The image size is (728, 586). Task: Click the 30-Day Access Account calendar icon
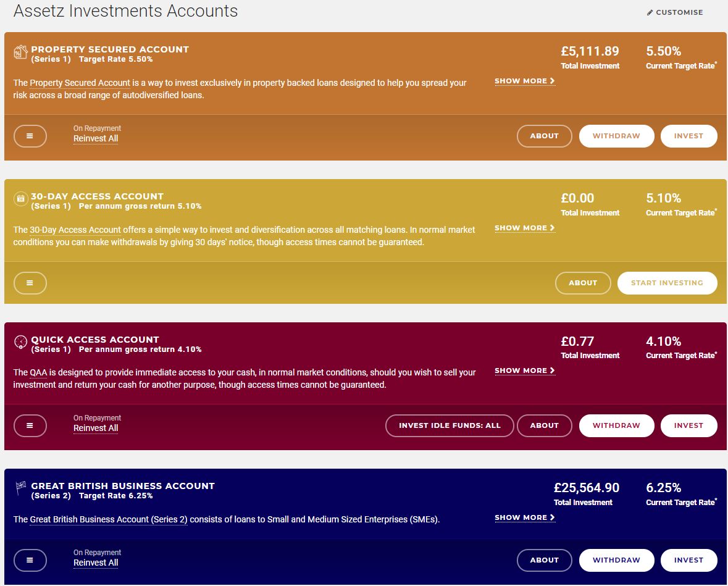20,199
